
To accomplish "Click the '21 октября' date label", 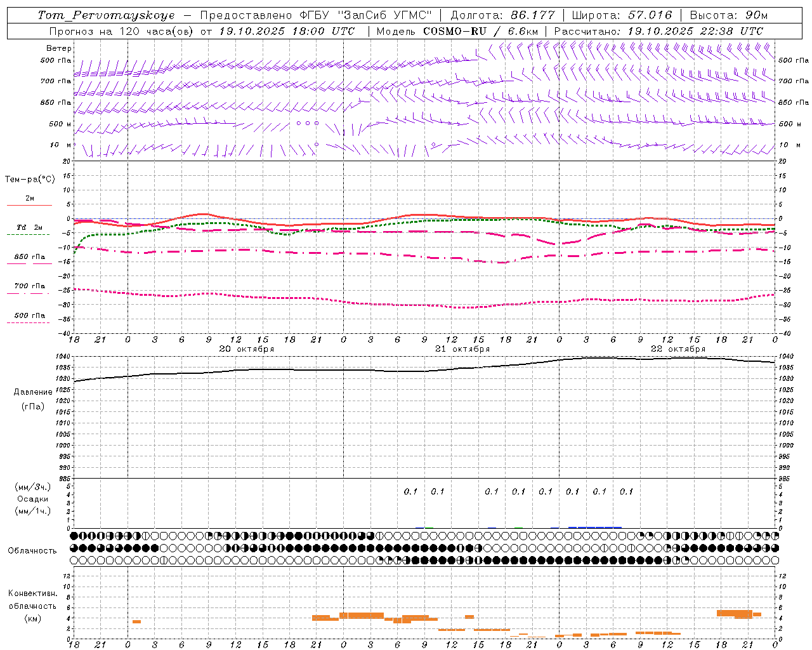I will click(462, 349).
